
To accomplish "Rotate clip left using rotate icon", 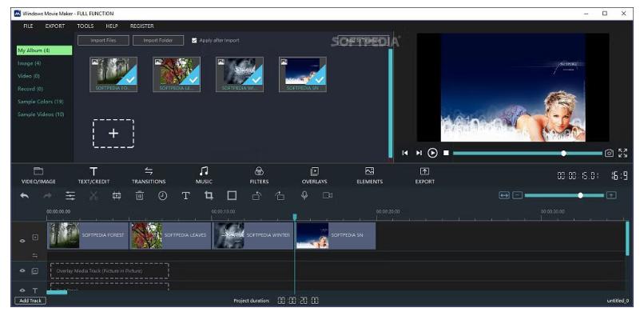I will pyautogui.click(x=256, y=196).
